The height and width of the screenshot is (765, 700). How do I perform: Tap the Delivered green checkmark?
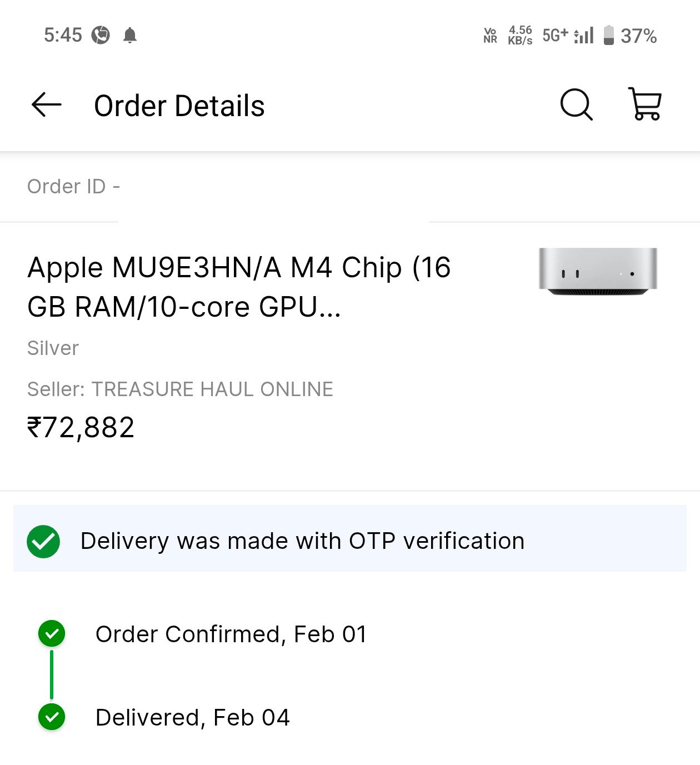52,717
